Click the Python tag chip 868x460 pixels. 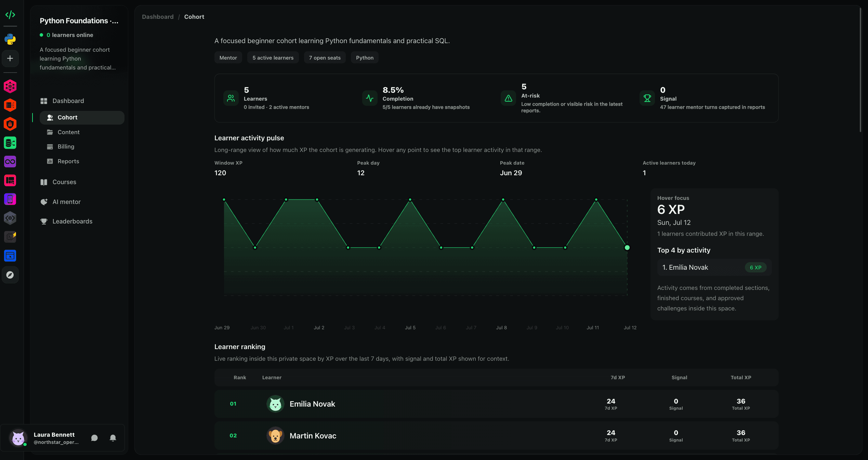[x=365, y=58]
